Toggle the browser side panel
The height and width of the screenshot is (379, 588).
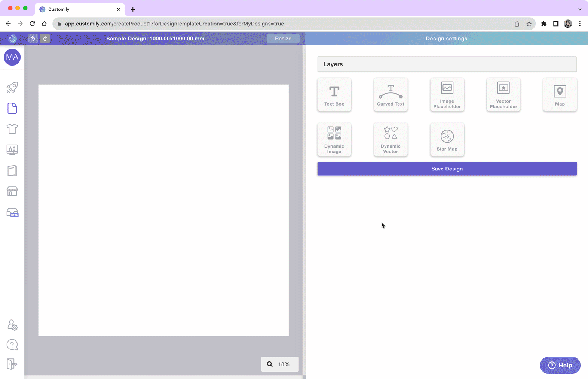(x=556, y=24)
